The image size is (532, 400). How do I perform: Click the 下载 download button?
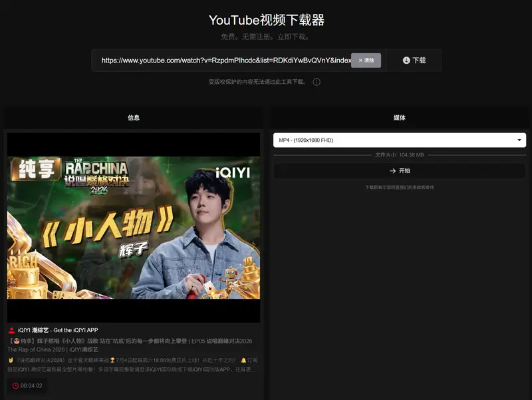(414, 61)
